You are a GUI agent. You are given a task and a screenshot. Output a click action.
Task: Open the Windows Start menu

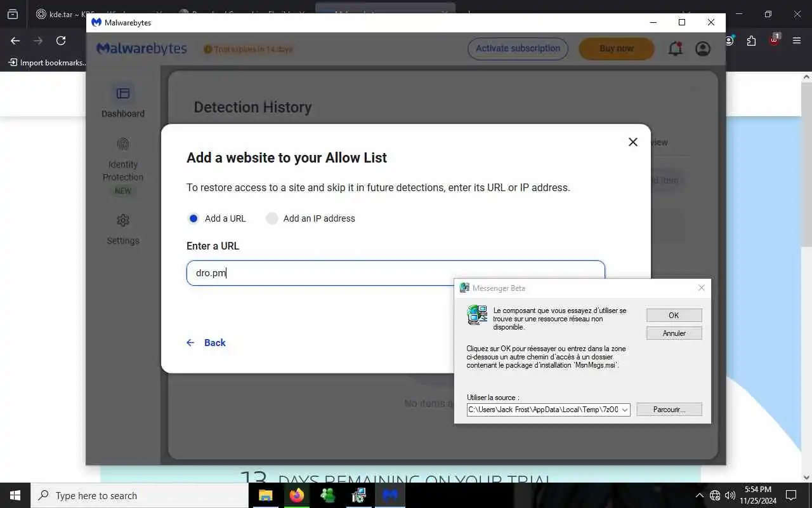tap(15, 495)
